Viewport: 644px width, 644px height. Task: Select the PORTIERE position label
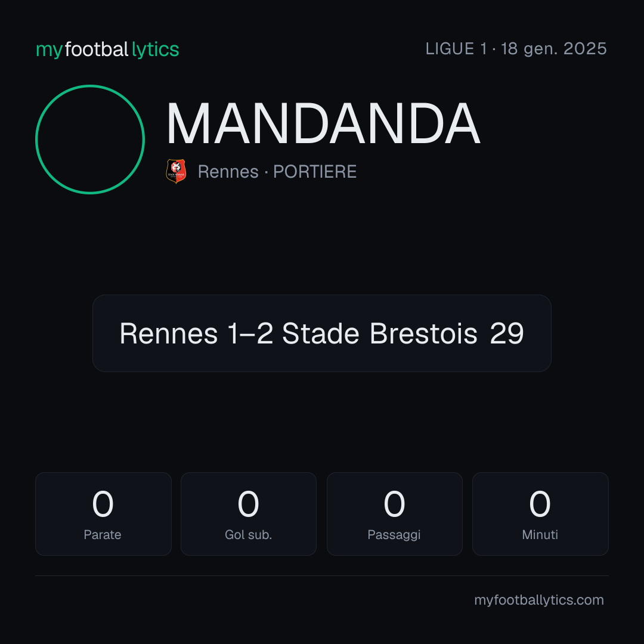315,172
